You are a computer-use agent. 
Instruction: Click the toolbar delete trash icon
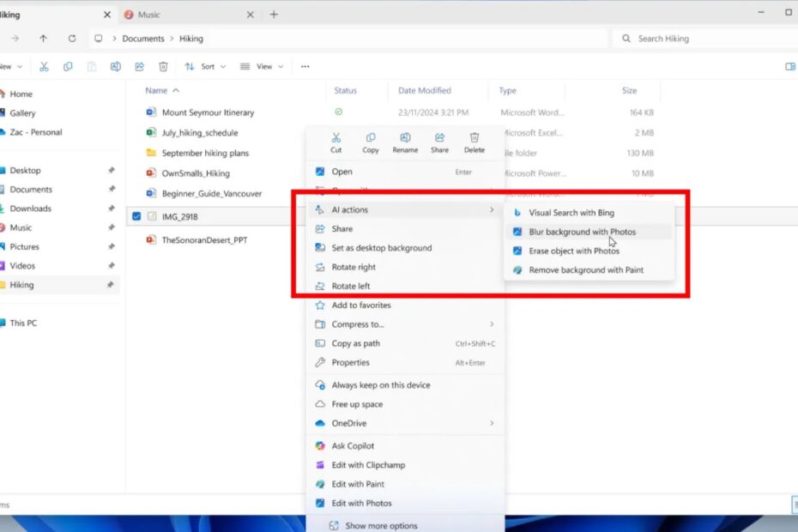tap(163, 66)
